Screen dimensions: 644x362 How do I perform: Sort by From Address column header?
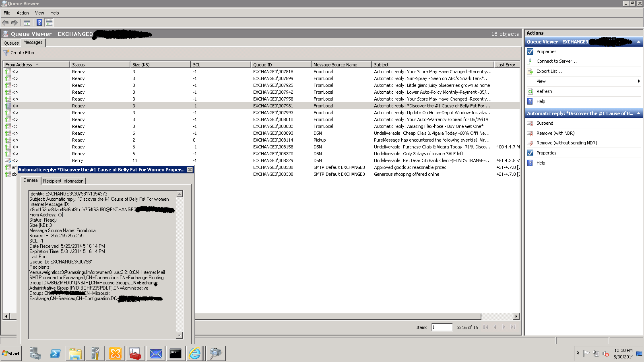click(36, 64)
